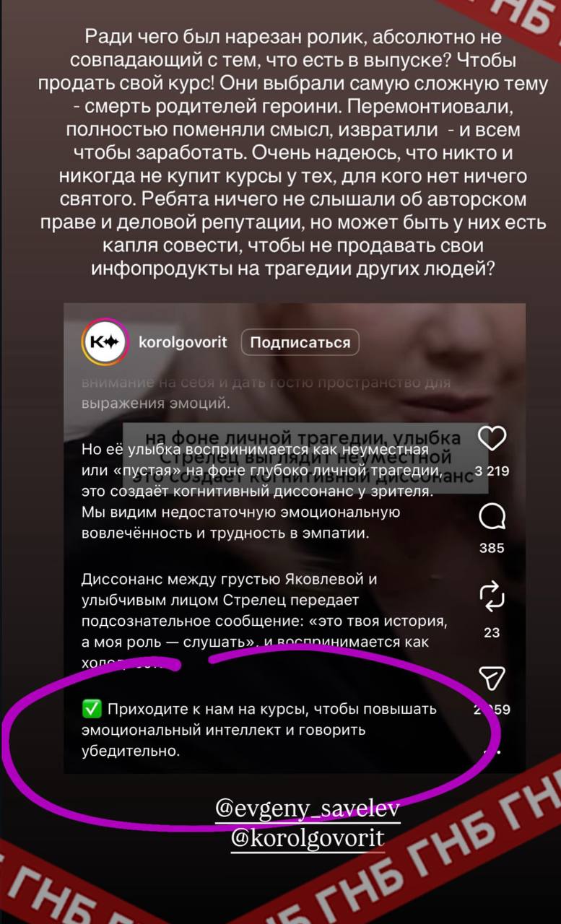View the 385 comments count

(492, 548)
